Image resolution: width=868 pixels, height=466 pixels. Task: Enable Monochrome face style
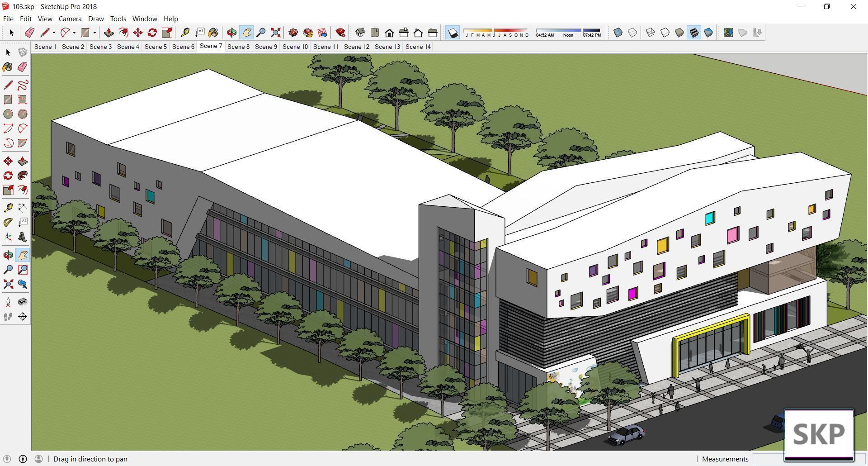(708, 33)
